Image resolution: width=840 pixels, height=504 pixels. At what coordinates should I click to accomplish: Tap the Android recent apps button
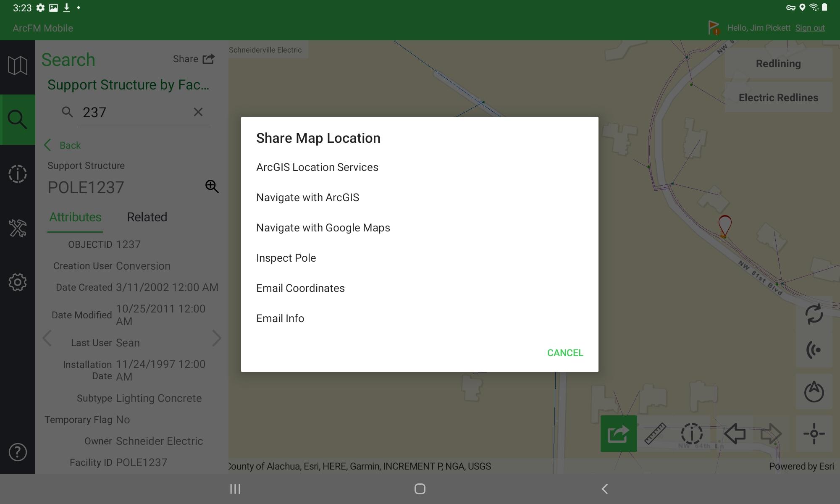coord(235,489)
